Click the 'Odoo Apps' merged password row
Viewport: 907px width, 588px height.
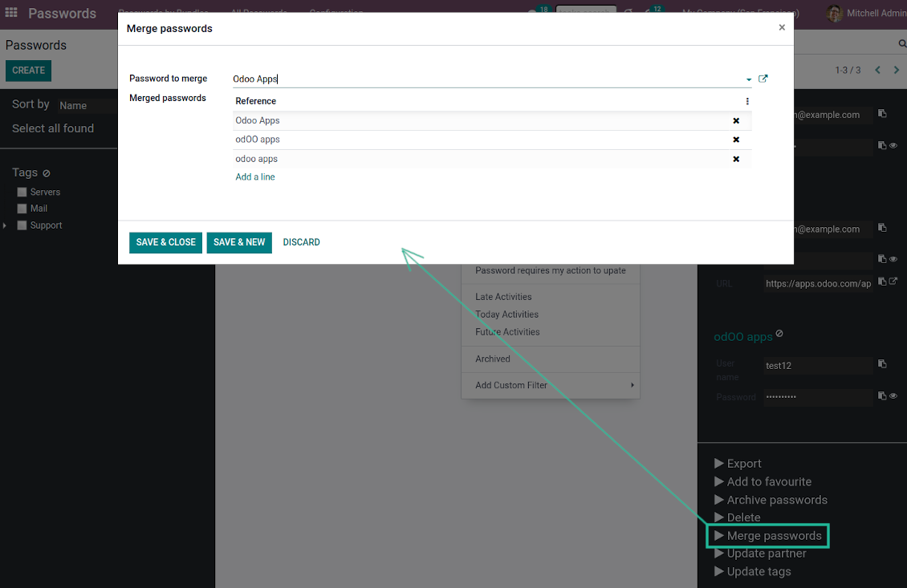492,121
